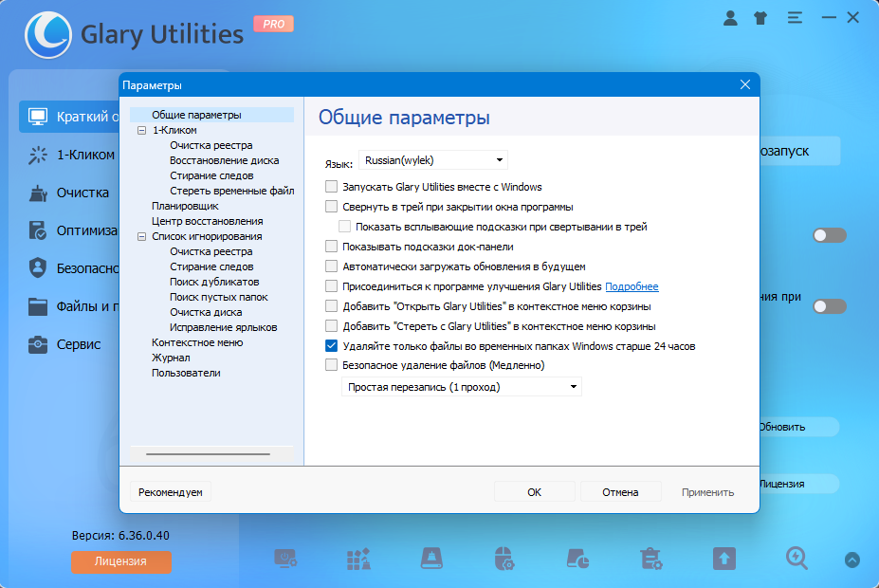Open the Disk Cleaner dock icon
Viewport: 879px width, 588px height.
click(431, 559)
